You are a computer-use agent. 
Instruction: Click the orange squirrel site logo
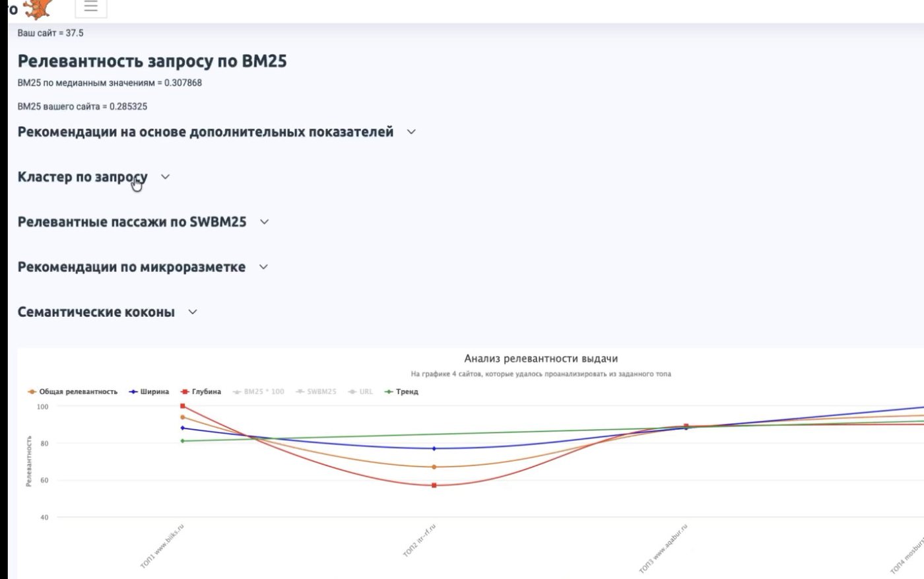[x=37, y=9]
